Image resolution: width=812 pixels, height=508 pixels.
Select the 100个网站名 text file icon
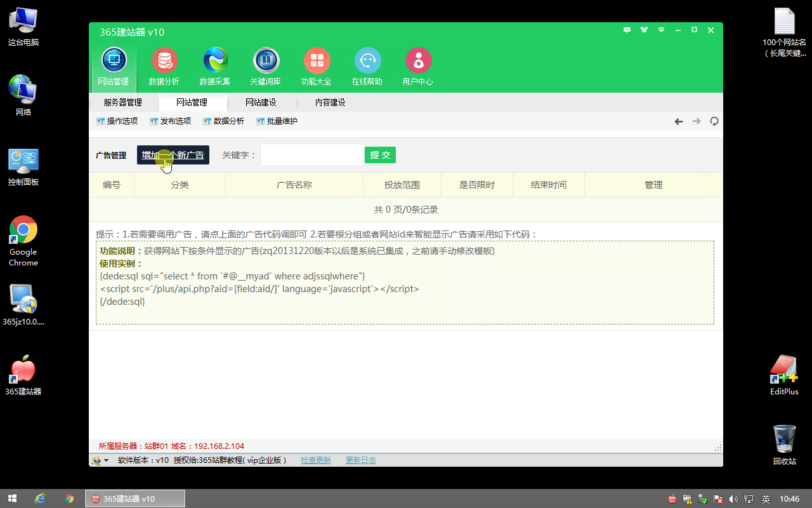(x=785, y=32)
